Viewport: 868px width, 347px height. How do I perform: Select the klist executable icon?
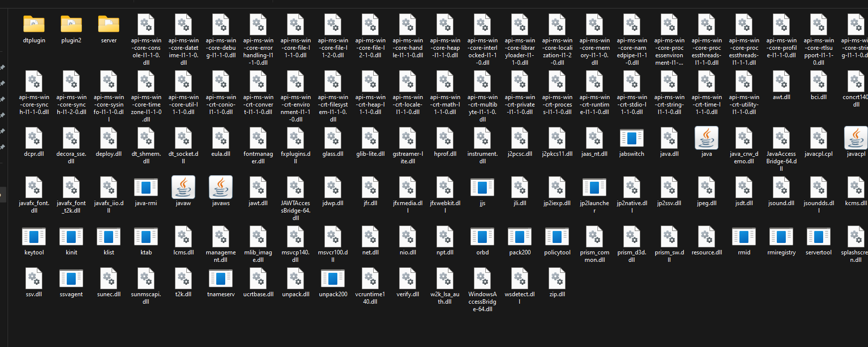(x=109, y=236)
